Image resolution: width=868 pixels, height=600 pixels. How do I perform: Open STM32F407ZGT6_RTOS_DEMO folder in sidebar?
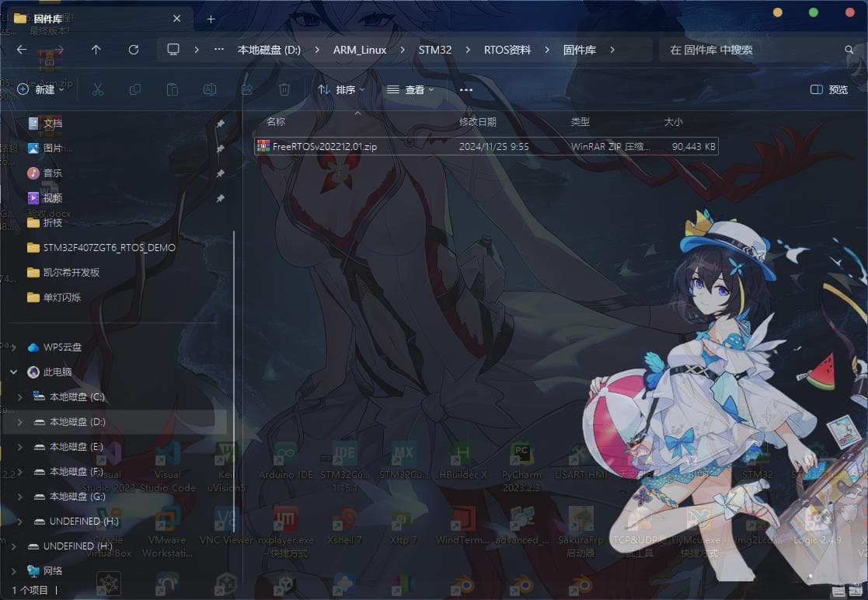point(101,247)
